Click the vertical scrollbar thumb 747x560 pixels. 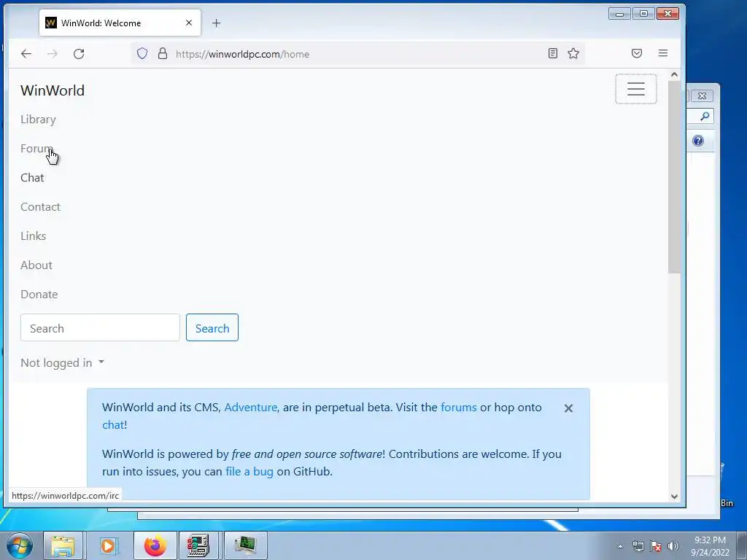click(x=673, y=176)
